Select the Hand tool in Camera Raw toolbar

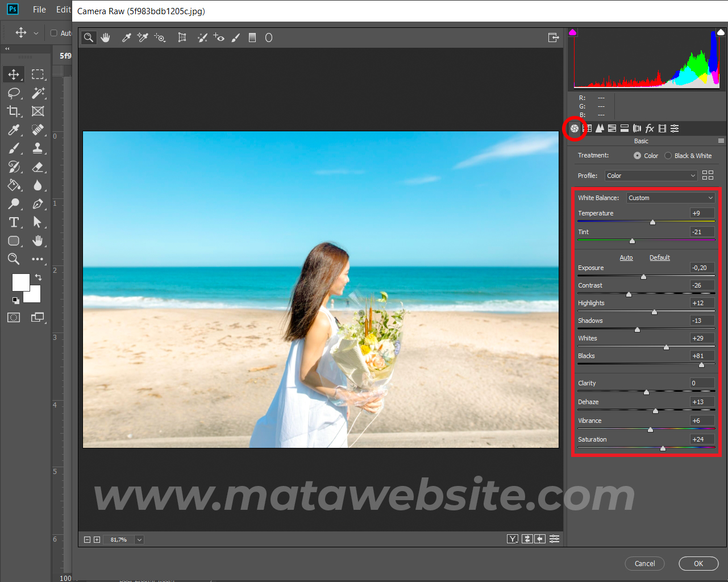(x=105, y=38)
